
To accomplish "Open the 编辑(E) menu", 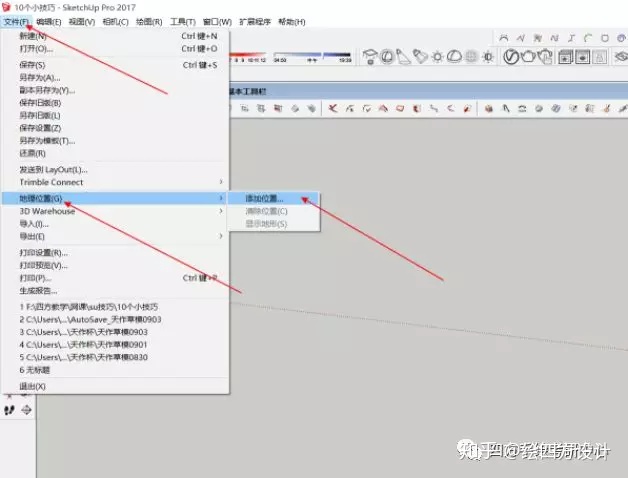I will (x=49, y=22).
